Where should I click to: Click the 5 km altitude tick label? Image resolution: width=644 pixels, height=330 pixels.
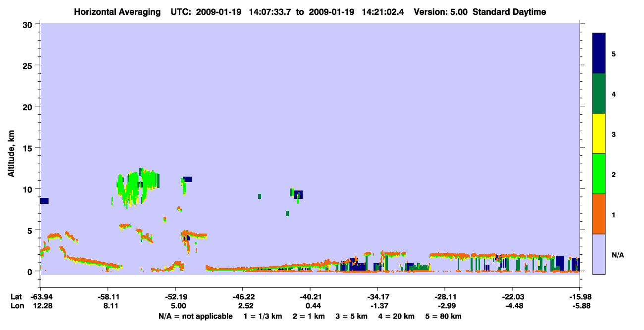pyautogui.click(x=31, y=230)
